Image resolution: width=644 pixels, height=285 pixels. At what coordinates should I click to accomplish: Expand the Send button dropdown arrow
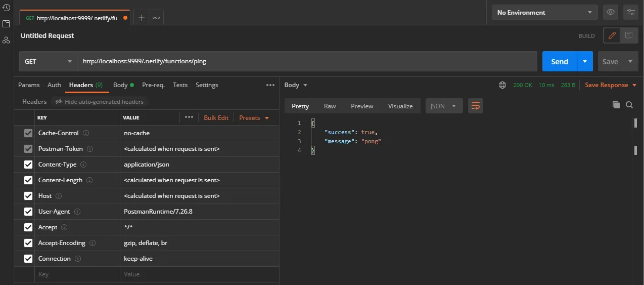coord(585,61)
